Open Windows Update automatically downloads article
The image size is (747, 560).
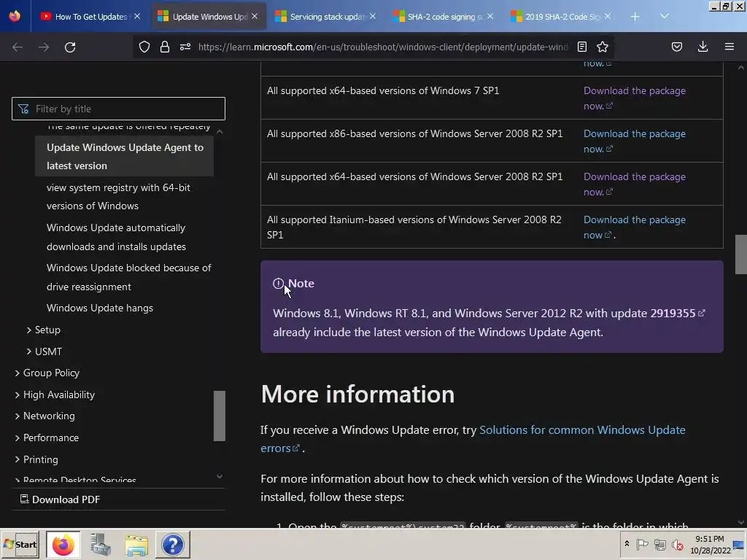[116, 237]
